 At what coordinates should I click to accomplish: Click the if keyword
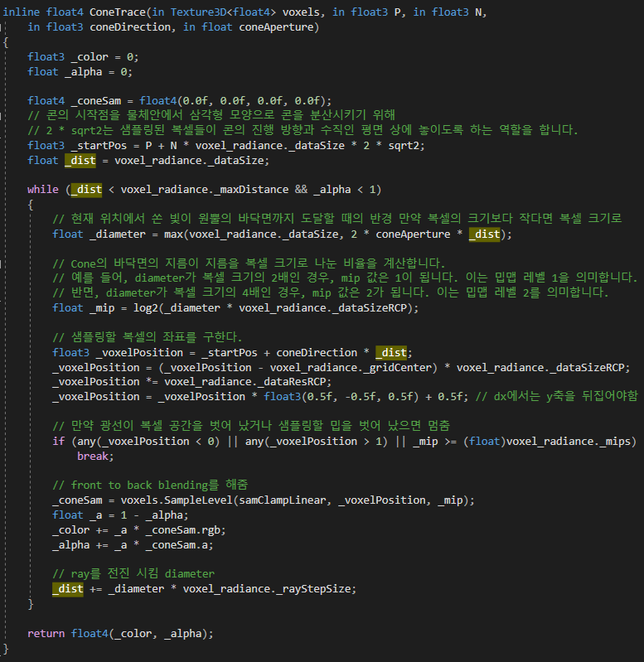(58, 442)
